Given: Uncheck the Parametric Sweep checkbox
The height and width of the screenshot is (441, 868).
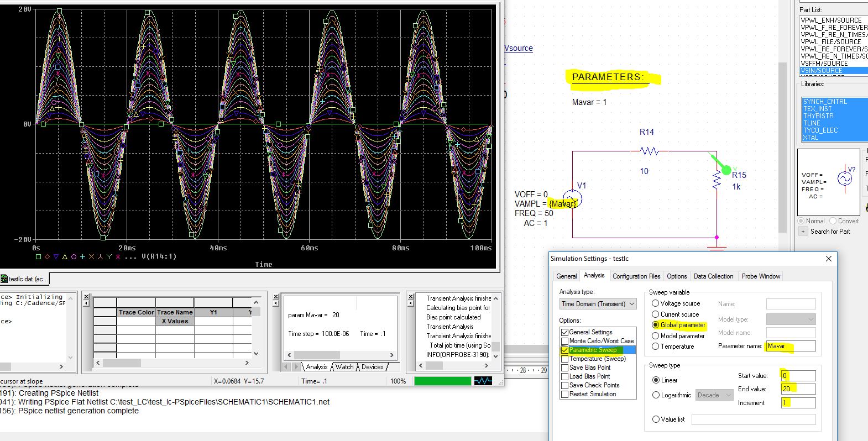Looking at the screenshot, I should coord(564,350).
